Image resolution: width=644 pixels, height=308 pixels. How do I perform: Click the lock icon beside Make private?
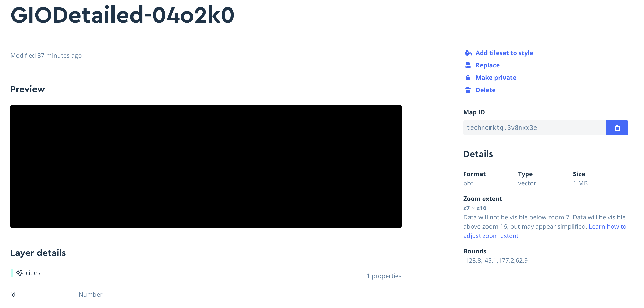click(x=468, y=77)
